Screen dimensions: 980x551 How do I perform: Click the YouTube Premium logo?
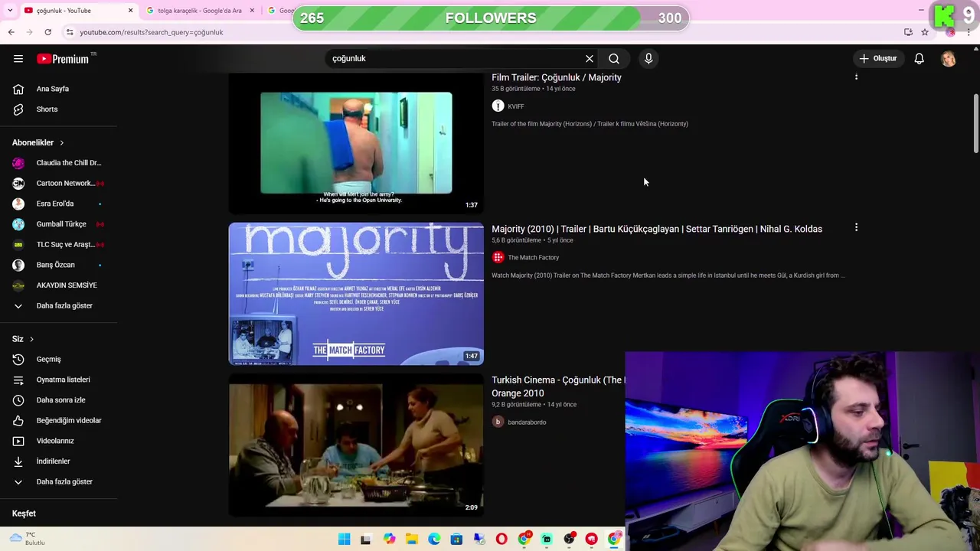[x=63, y=59]
